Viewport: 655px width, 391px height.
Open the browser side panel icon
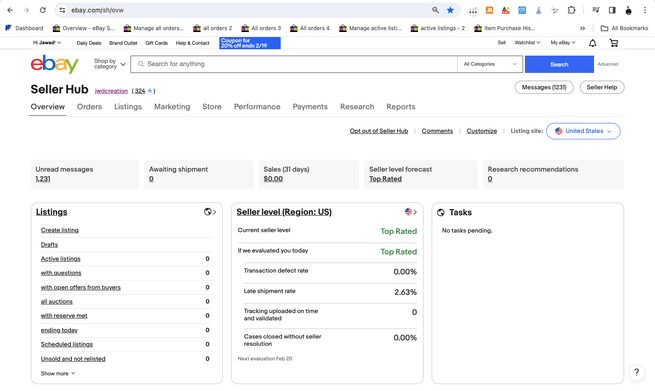point(612,10)
